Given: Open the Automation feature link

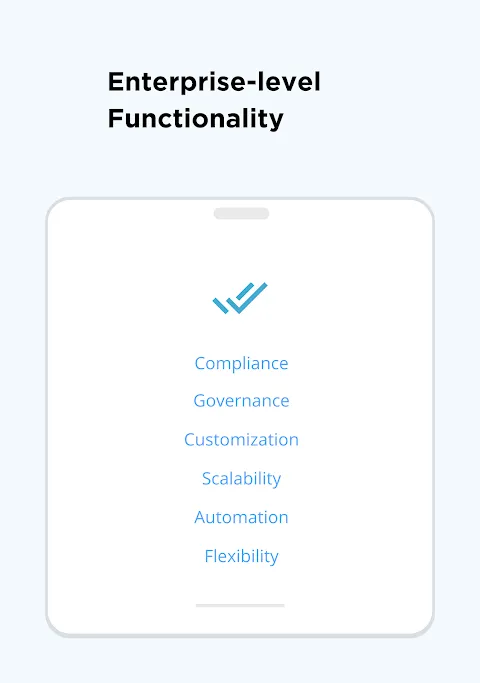Looking at the screenshot, I should [x=241, y=517].
